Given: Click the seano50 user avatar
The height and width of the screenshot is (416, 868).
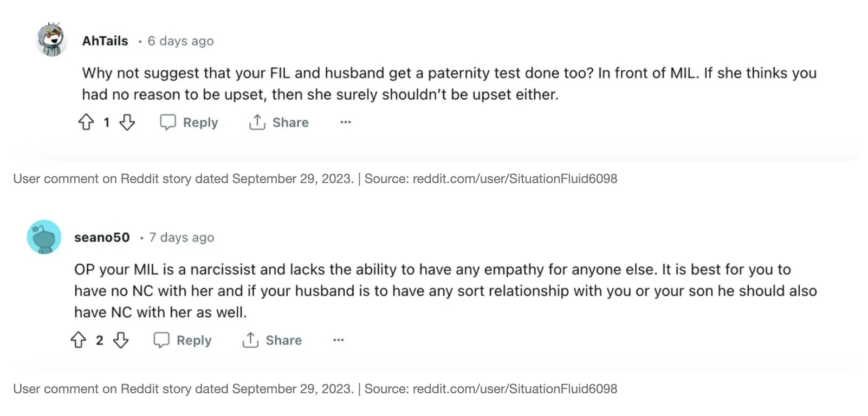Looking at the screenshot, I should (x=44, y=237).
